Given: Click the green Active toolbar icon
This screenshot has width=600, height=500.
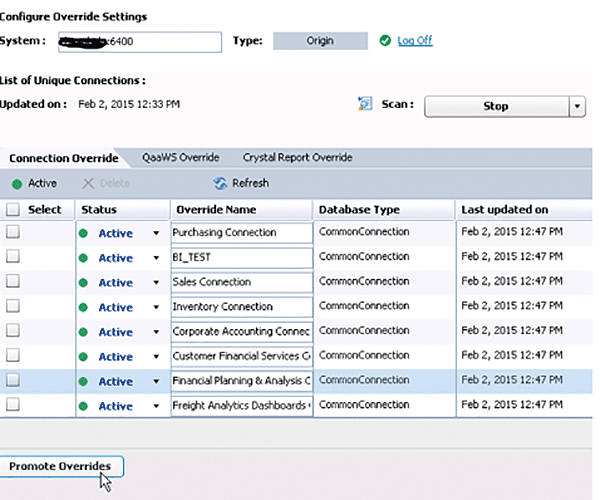Looking at the screenshot, I should click(17, 183).
